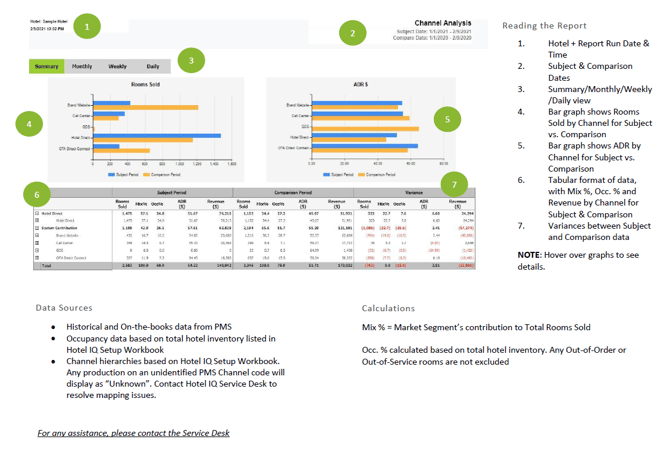Image resolution: width=670 pixels, height=449 pixels.
Task: Show the Daily view tab
Action: (152, 66)
